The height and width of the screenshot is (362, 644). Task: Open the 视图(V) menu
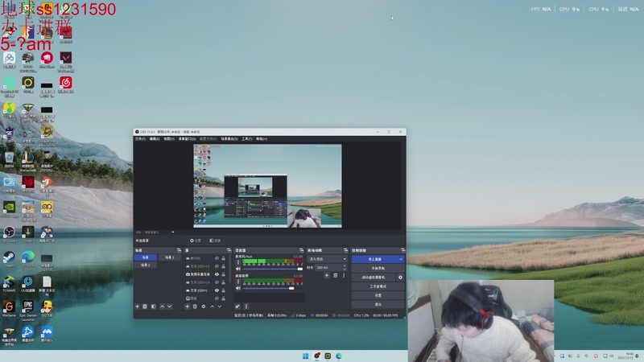coord(169,138)
